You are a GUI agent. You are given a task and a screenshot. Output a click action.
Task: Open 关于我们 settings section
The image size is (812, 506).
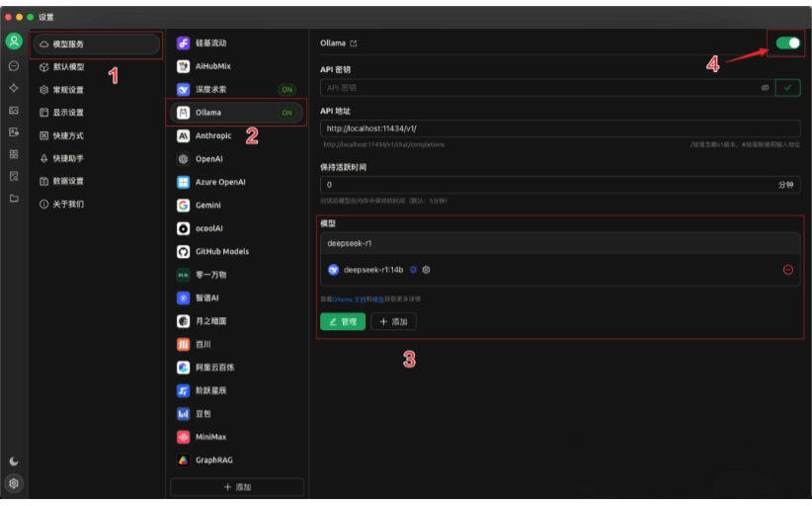coord(97,204)
